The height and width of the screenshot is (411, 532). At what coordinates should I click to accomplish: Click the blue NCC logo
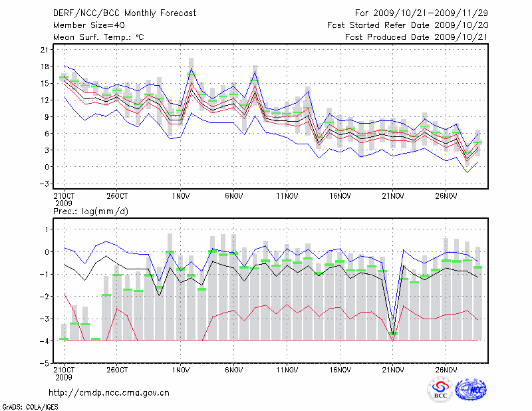click(x=470, y=390)
